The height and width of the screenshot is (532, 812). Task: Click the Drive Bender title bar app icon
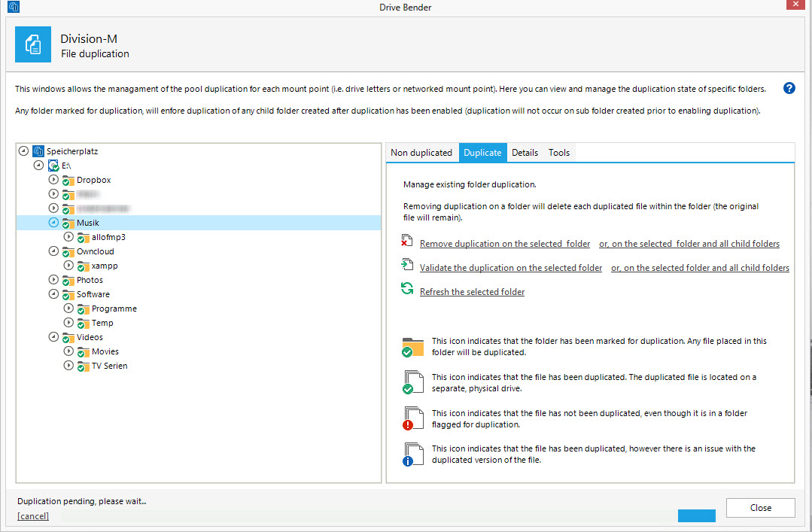(x=14, y=7)
